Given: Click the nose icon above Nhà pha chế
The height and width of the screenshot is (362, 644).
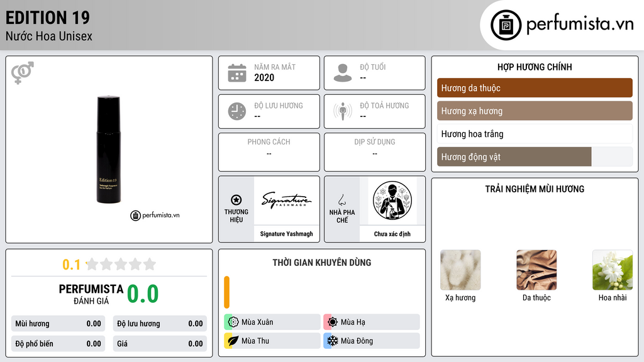Looking at the screenshot, I should [x=341, y=200].
